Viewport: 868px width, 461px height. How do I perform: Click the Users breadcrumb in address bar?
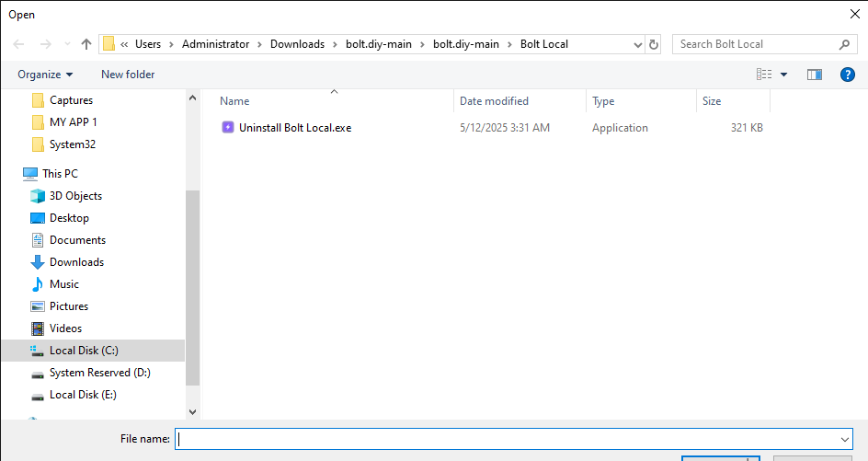[x=148, y=44]
